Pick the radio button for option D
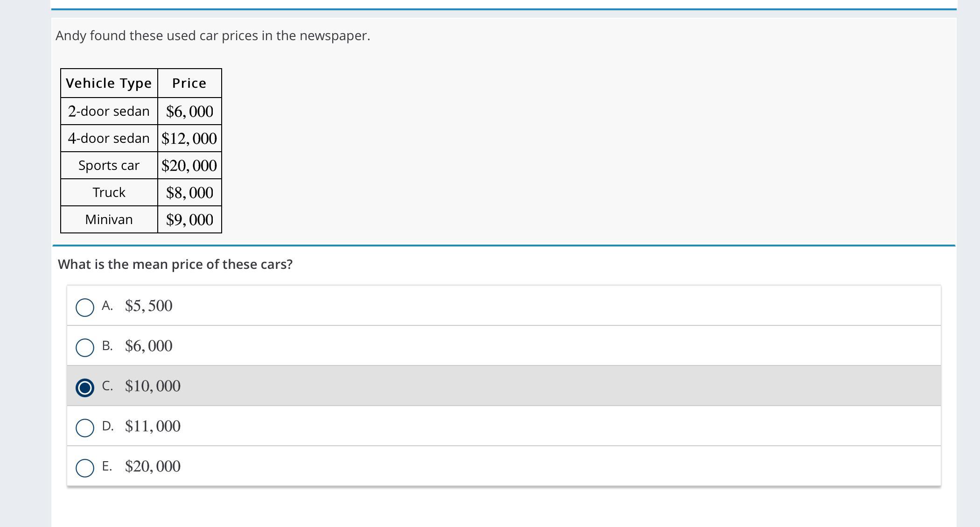980x527 pixels. click(x=85, y=428)
